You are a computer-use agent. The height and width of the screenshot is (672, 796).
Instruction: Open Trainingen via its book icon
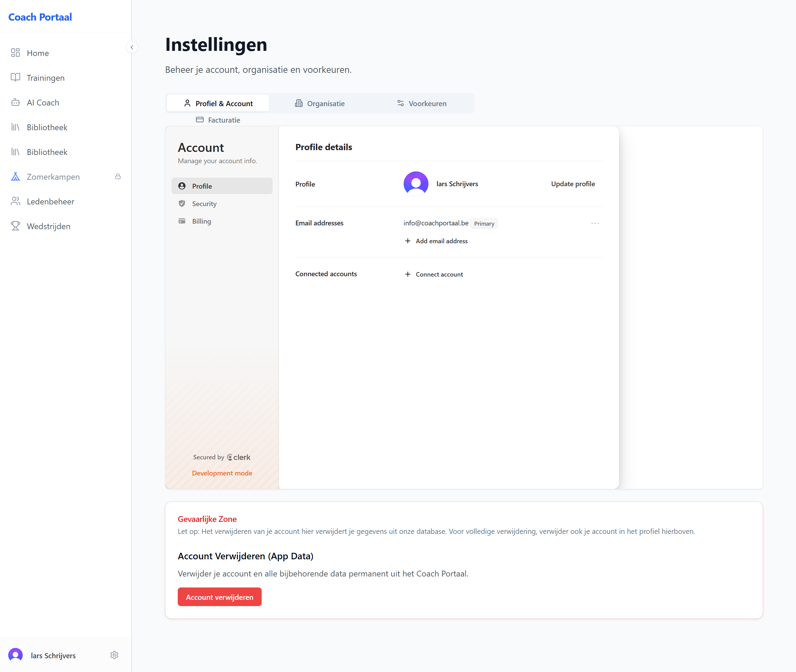tap(15, 77)
